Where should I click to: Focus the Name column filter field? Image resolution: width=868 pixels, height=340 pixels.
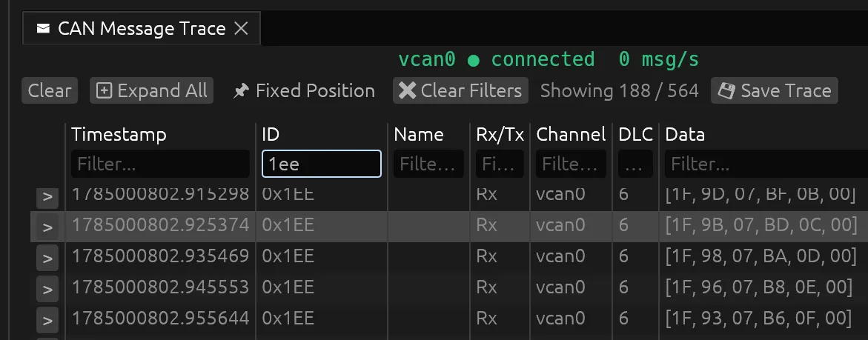point(428,164)
